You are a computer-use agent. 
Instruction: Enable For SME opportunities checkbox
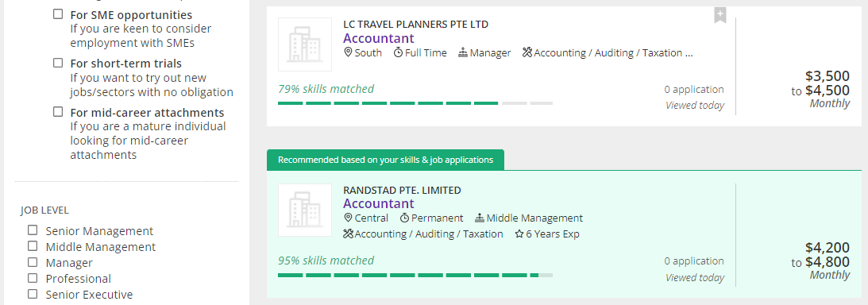coord(58,14)
